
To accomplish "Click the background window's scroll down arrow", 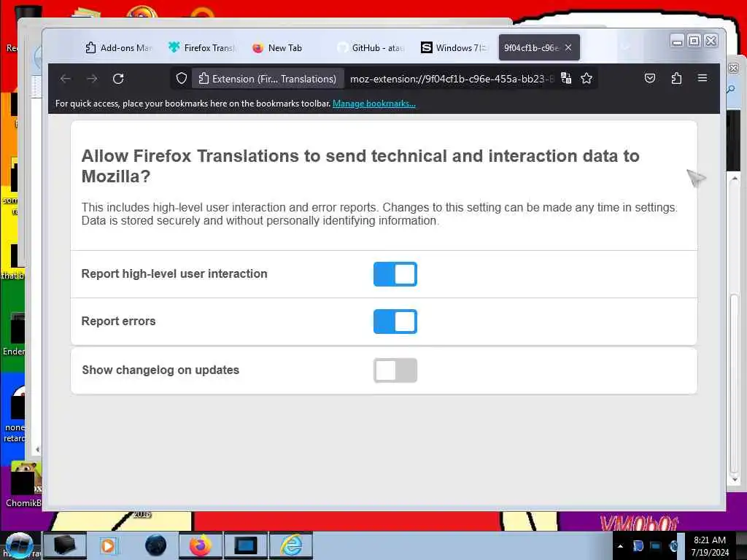I will (735, 480).
